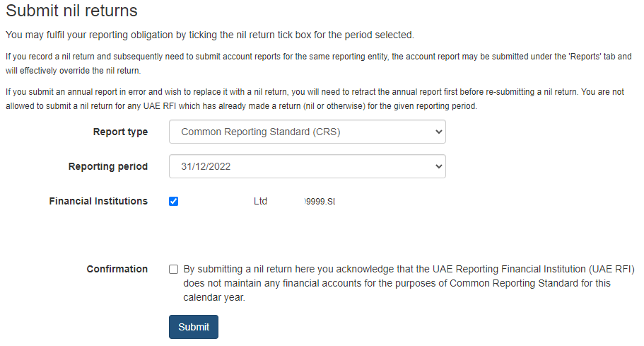Click the '31/12/2022' selected period text
This screenshot has width=644, height=346.
pyautogui.click(x=206, y=166)
